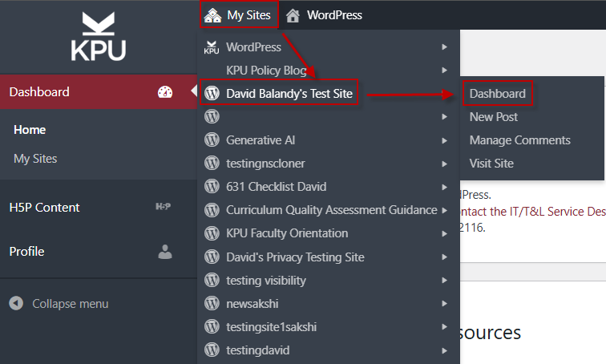Expand testingdavid submenu arrow

[x=444, y=350]
